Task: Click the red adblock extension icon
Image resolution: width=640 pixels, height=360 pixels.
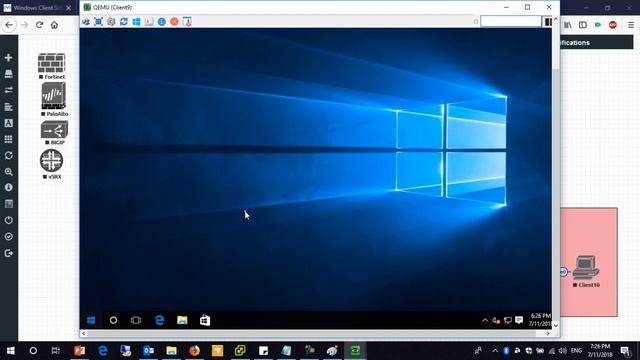Action: click(x=612, y=25)
